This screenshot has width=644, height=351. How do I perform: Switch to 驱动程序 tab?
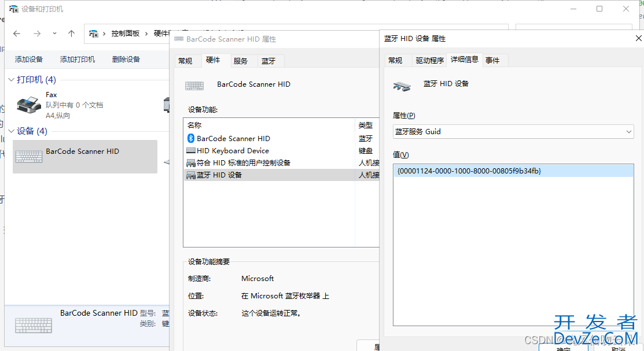[429, 60]
